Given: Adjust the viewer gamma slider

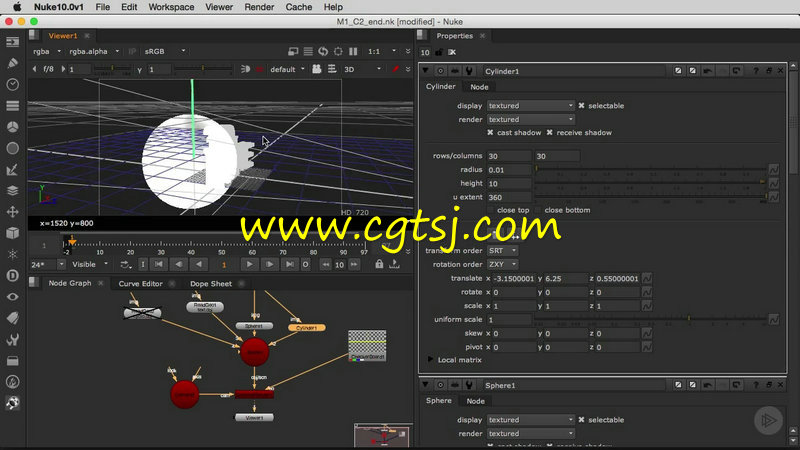Looking at the screenshot, I should [x=203, y=69].
